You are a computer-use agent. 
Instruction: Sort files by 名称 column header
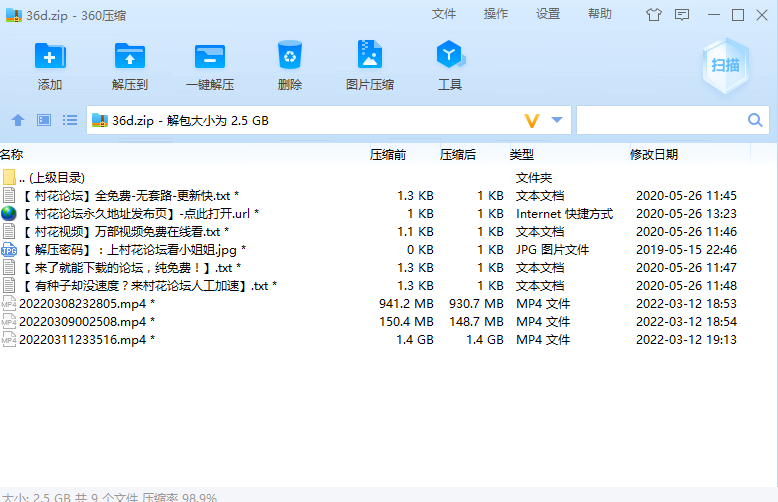coord(12,154)
